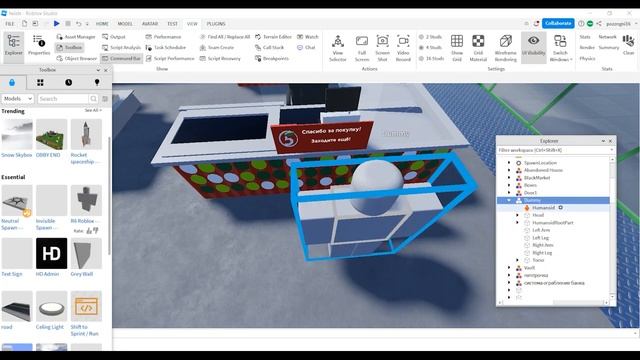The height and width of the screenshot is (360, 640).
Task: Open the Models category dropdown in Toolbox
Action: (x=18, y=99)
